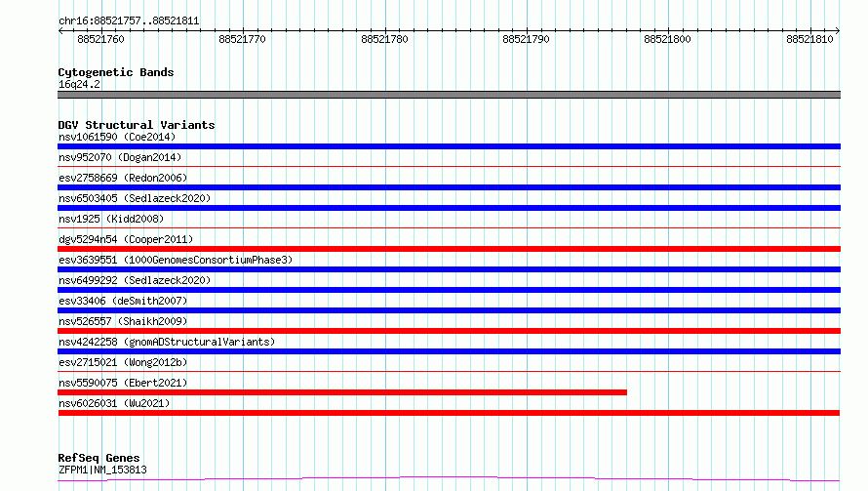The image size is (868, 491).
Task: Click variant label nsv5590075 (Ebert2021)
Action: (123, 383)
